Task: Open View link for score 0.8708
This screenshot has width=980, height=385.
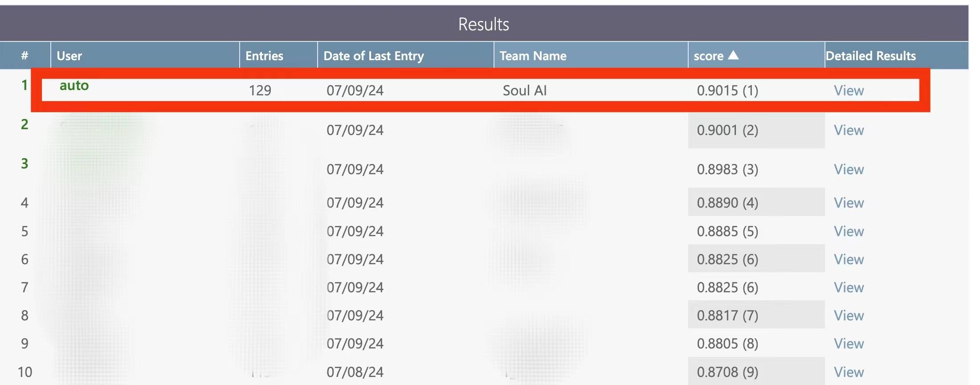Action: pyautogui.click(x=849, y=372)
